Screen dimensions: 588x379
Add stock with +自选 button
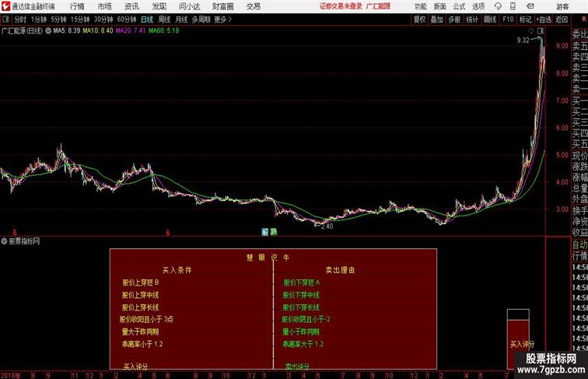pos(544,19)
